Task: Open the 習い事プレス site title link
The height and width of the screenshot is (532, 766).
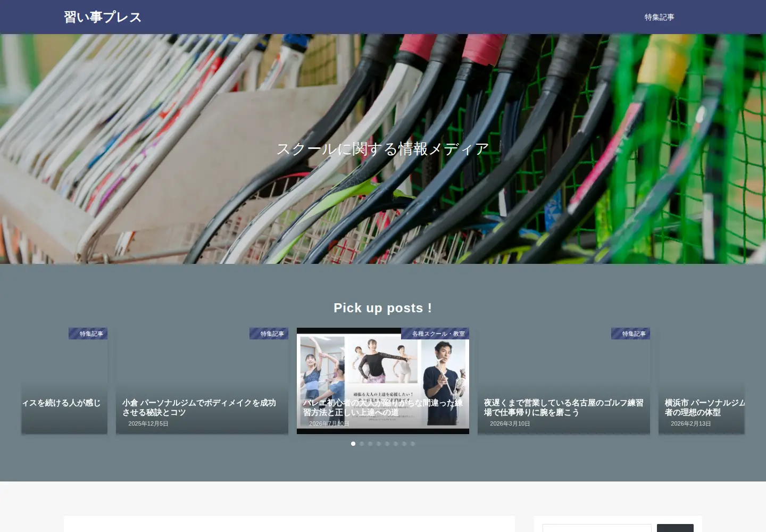Action: (x=103, y=17)
